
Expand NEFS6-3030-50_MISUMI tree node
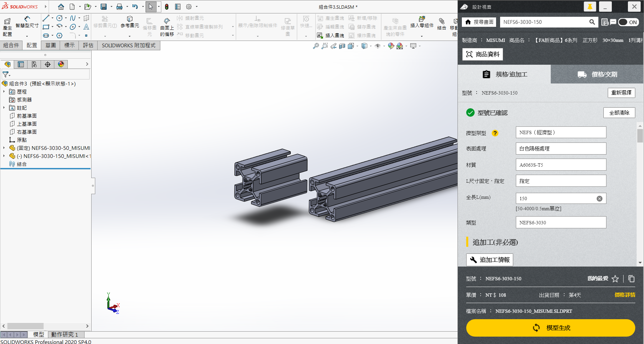click(4, 148)
